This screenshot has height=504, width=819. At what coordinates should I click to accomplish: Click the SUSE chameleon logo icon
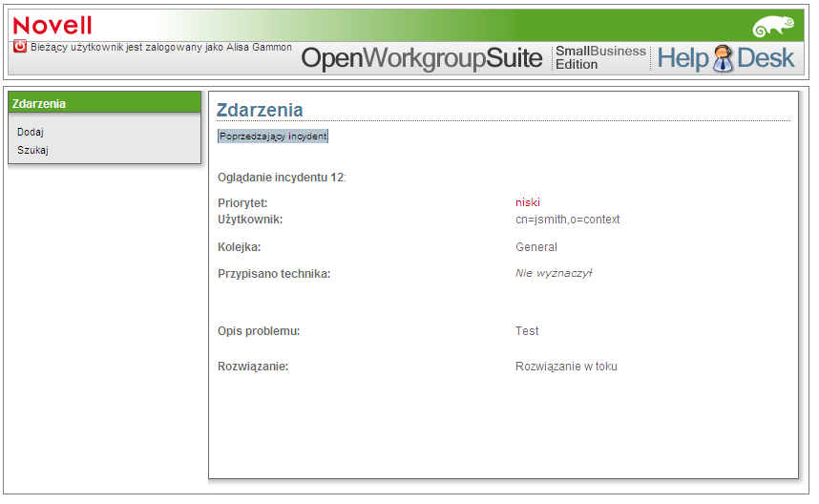[773, 26]
